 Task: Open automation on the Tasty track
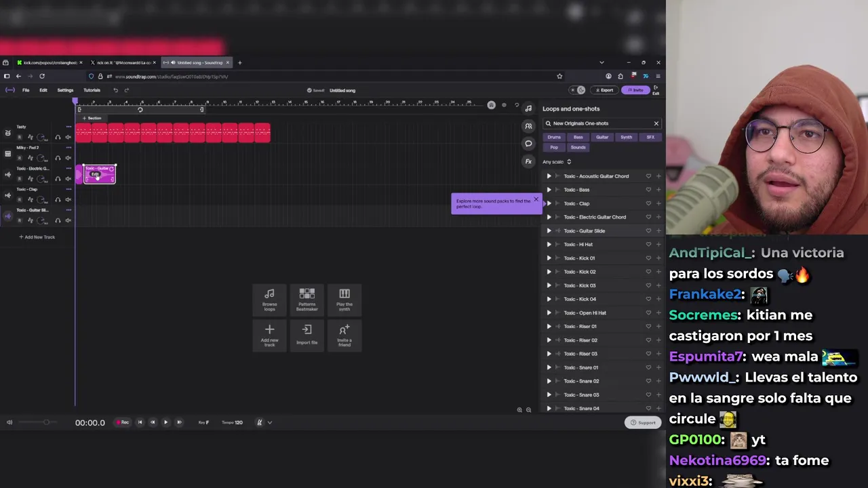[31, 137]
